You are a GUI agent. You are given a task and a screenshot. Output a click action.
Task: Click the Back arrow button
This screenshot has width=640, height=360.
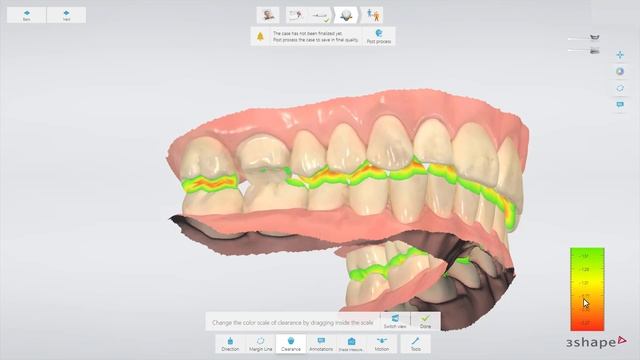(x=27, y=15)
